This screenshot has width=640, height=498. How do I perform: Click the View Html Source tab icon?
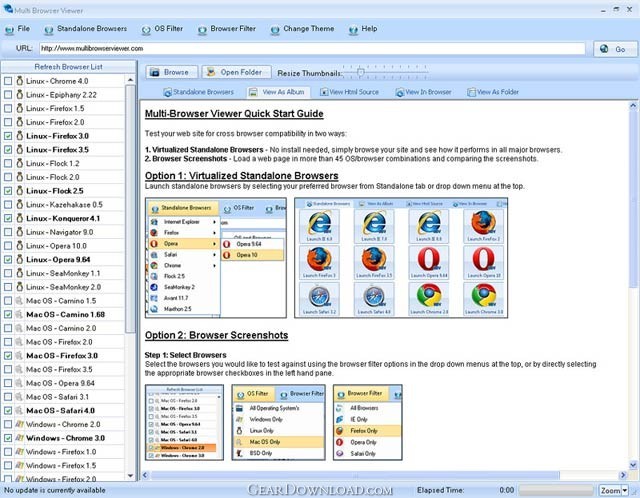[x=324, y=92]
